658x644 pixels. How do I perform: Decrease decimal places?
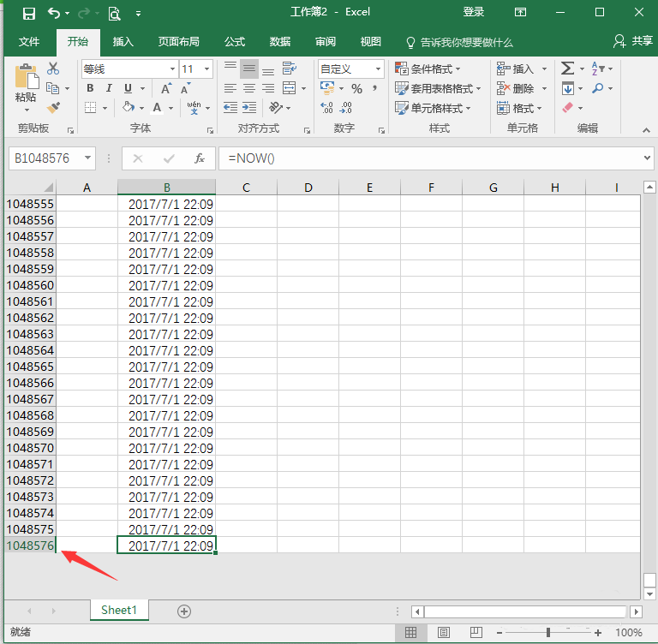346,108
